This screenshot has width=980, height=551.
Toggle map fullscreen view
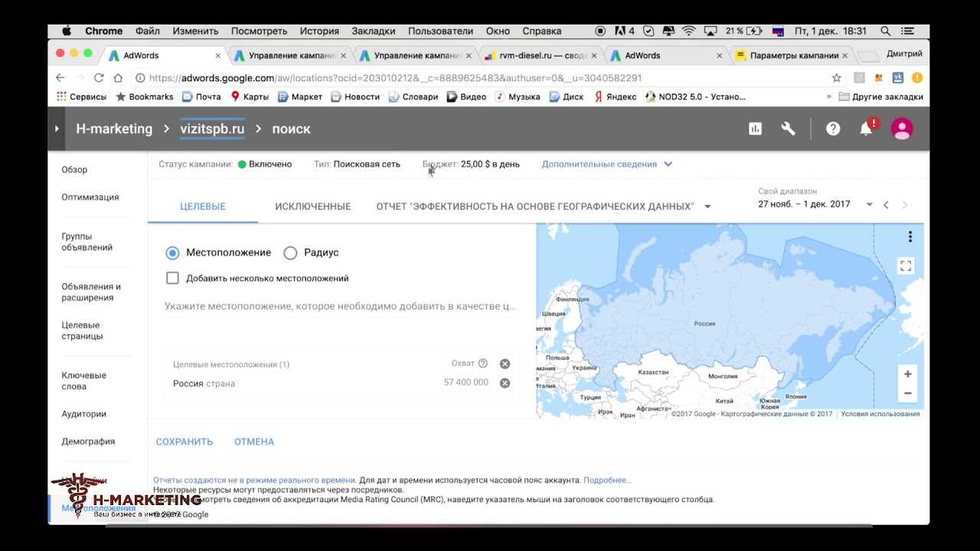(x=906, y=266)
